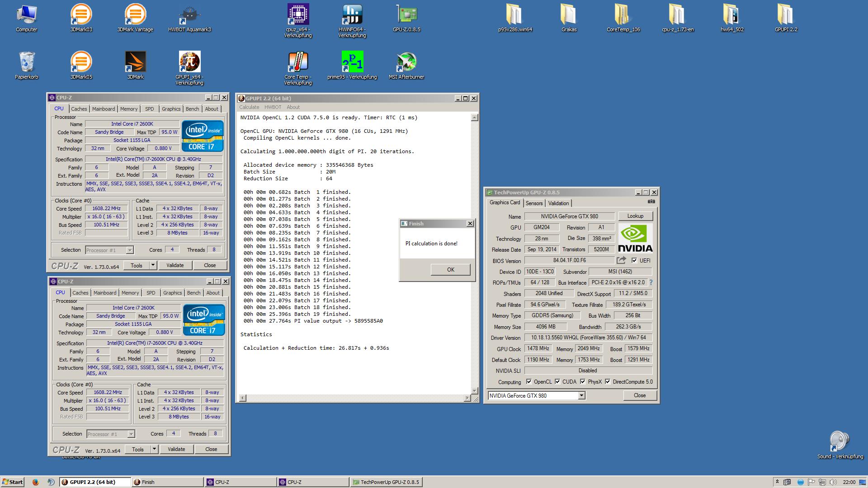Open Processor #1 selection dropdown in upper CPU-Z
Screen dimensions: 868x488
pos(130,250)
